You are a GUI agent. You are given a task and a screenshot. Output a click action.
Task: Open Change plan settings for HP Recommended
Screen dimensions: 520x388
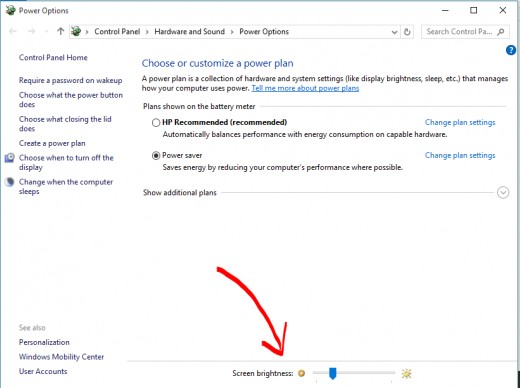tap(460, 122)
